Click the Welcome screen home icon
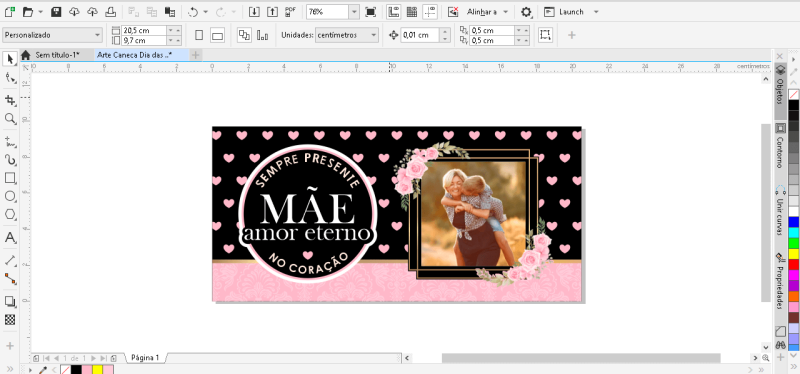 click(26, 55)
